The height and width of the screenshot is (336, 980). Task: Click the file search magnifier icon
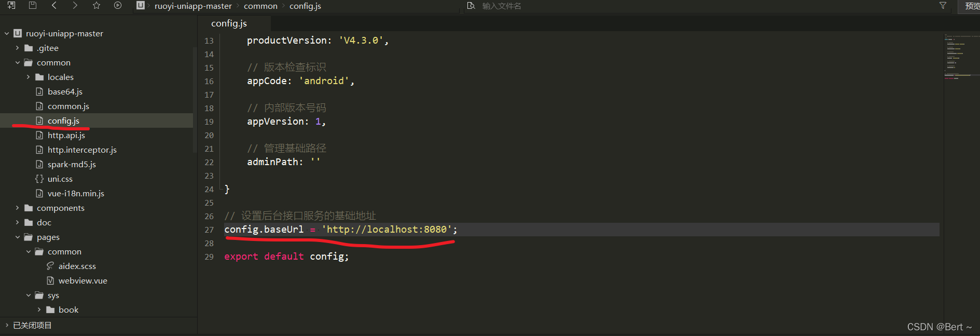tap(471, 6)
